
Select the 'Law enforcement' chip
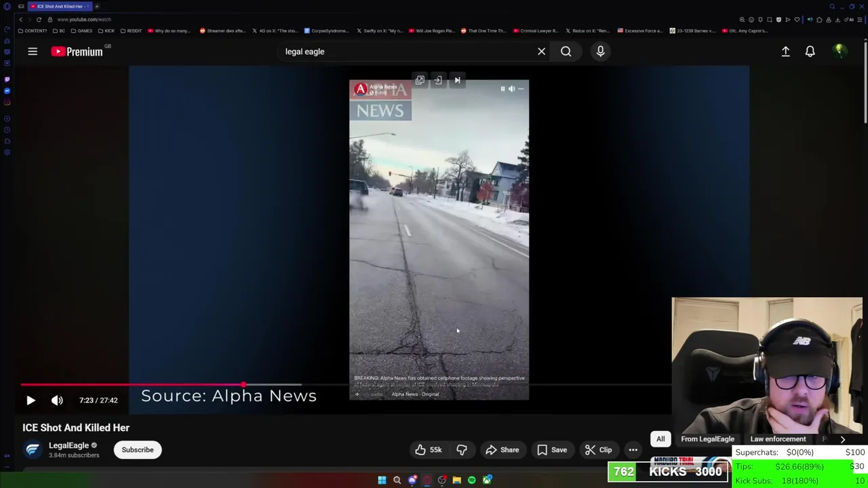(778, 439)
